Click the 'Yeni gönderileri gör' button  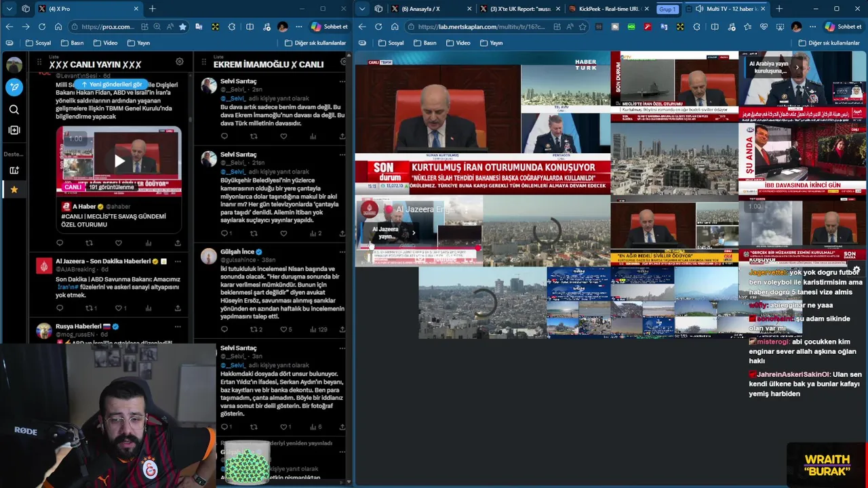coord(112,84)
